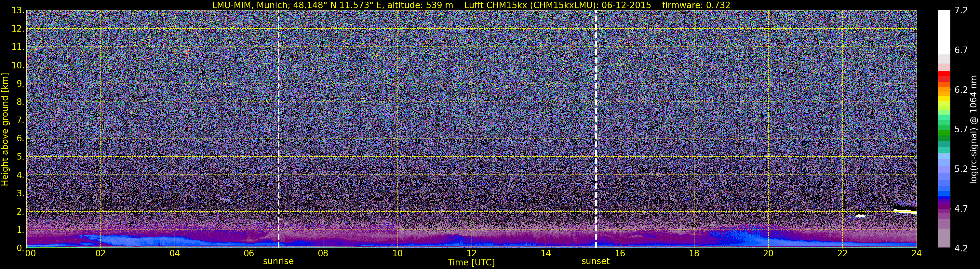Click the 7 km tick on the height axis
This screenshot has width=980, height=269.
20,120
